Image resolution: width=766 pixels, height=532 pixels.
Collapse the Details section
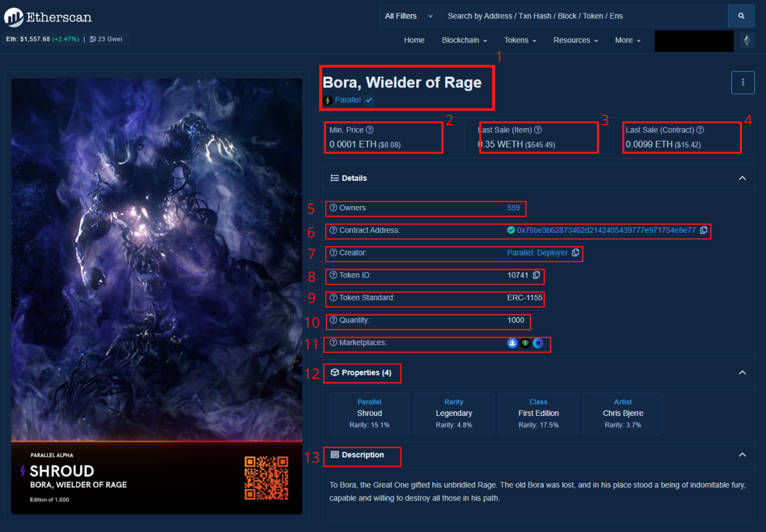coord(742,178)
